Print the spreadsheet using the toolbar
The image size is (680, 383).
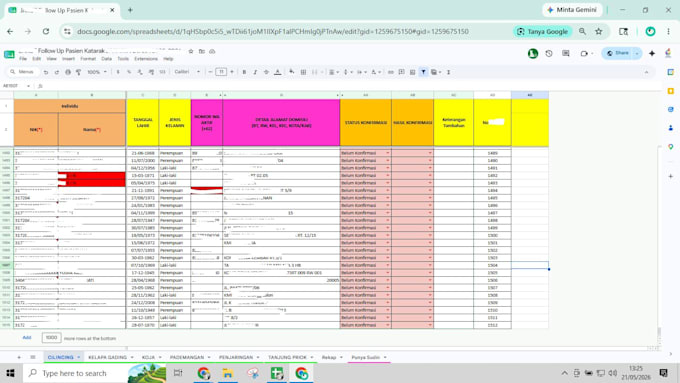pyautogui.click(x=68, y=72)
